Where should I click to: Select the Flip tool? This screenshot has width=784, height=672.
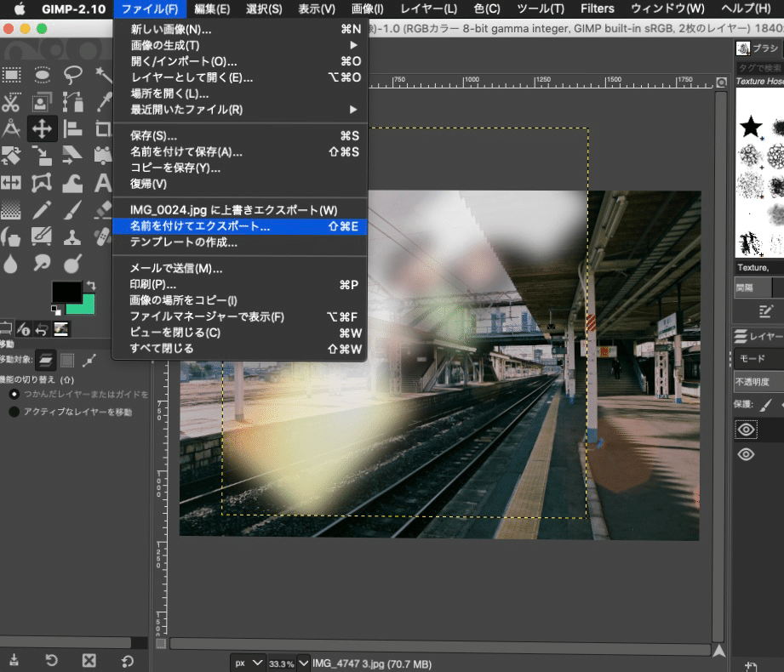click(11, 183)
